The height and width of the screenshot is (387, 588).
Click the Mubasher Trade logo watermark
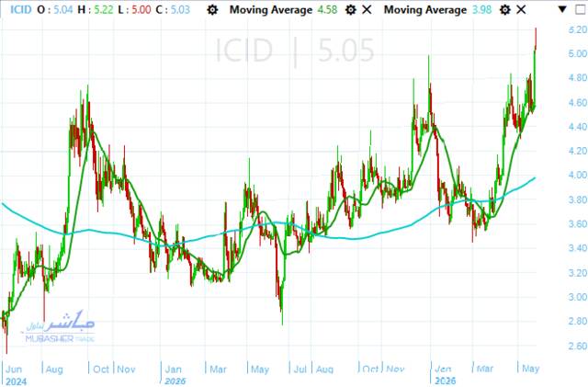point(60,327)
